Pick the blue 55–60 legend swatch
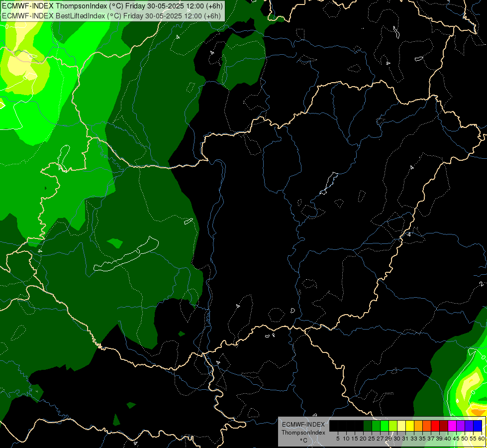Image resolution: width=487 pixels, height=448 pixels. point(478,426)
